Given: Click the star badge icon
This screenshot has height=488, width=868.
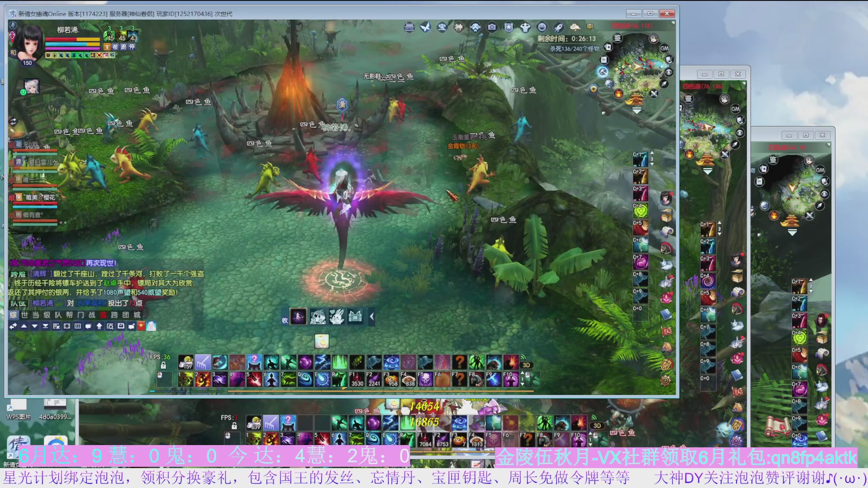Looking at the screenshot, I should (x=509, y=27).
